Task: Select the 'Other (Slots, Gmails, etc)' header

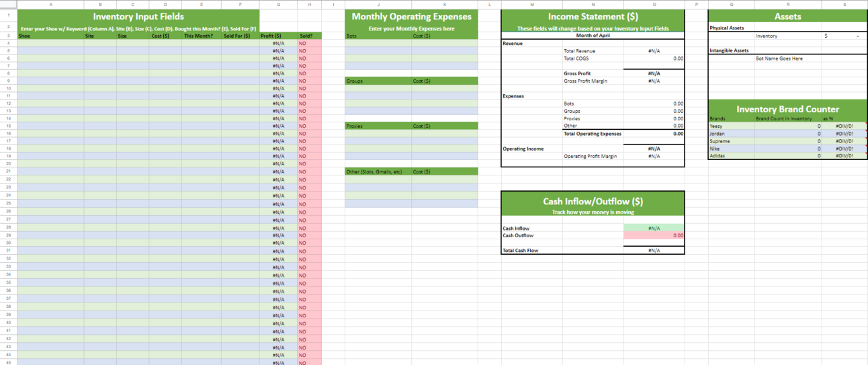Action: [x=378, y=171]
